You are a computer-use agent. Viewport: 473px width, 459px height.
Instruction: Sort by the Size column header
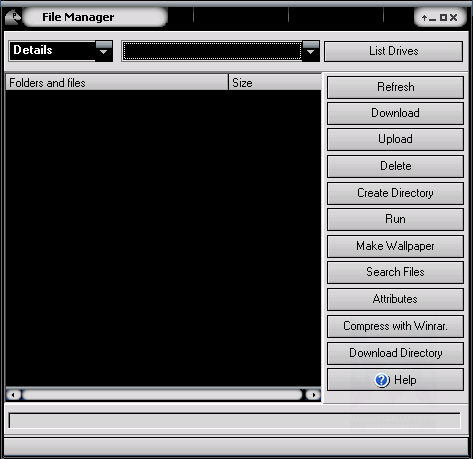(x=275, y=83)
